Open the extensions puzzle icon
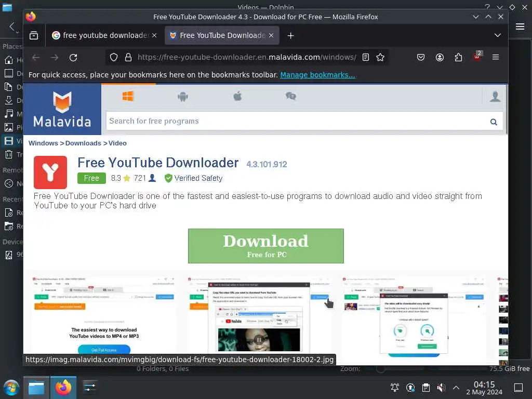The height and width of the screenshot is (399, 532). (458, 57)
